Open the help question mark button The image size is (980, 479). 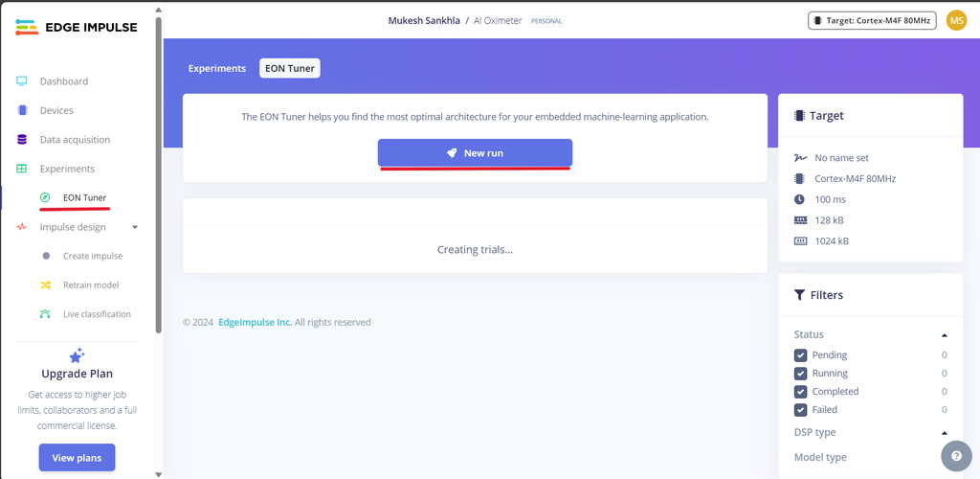956,456
